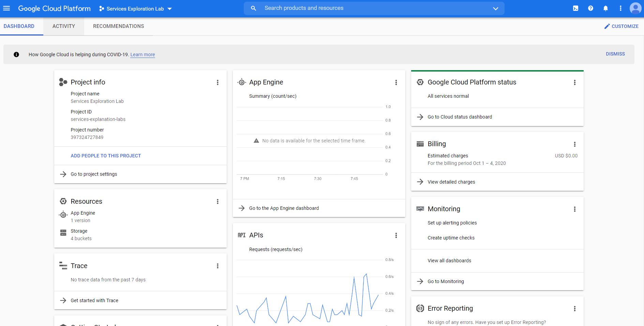
Task: Switch to the Activity tab
Action: [x=64, y=26]
